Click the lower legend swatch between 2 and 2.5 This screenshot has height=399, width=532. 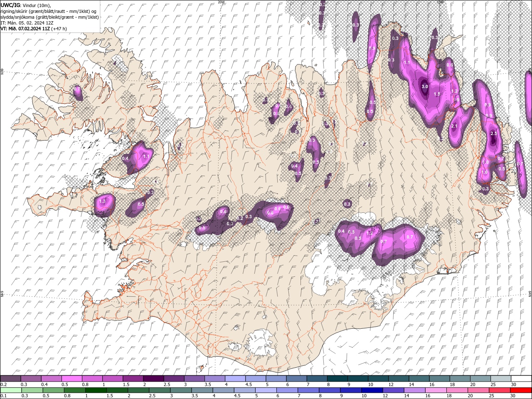click(138, 390)
